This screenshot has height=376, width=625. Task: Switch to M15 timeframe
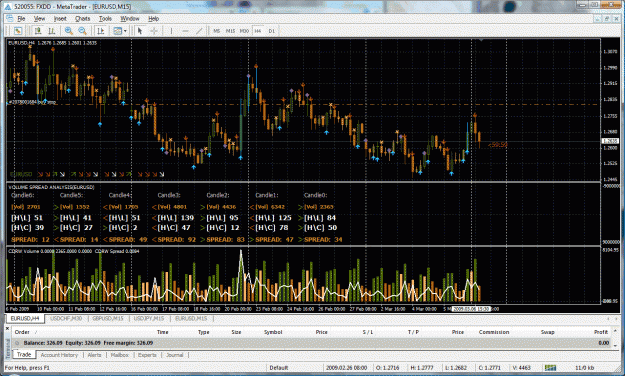pos(230,31)
